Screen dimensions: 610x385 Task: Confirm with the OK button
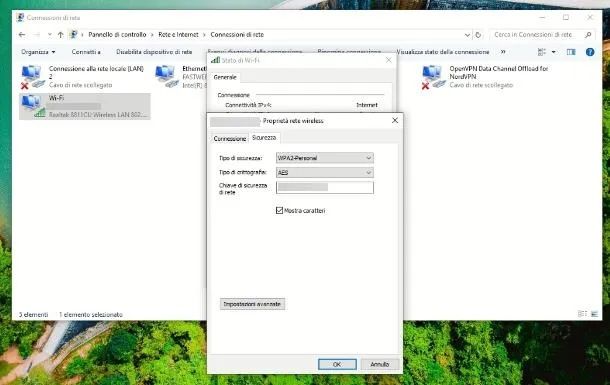tap(337, 364)
